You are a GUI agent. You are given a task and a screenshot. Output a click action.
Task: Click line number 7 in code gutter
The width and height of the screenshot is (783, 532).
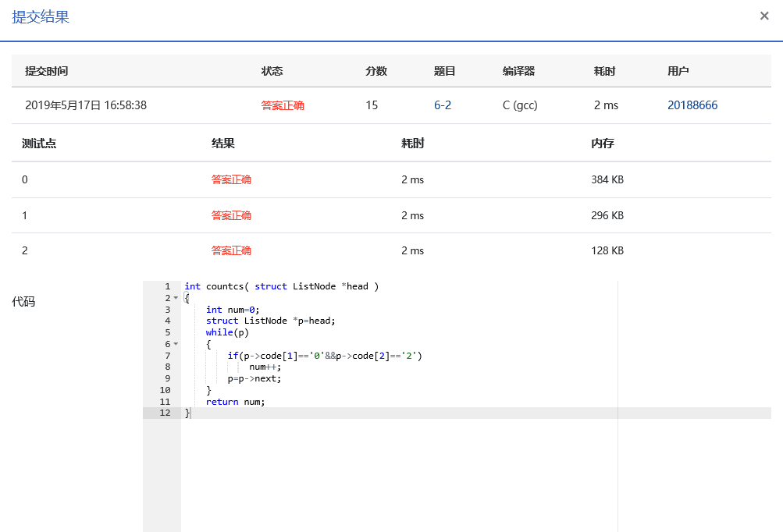168,356
